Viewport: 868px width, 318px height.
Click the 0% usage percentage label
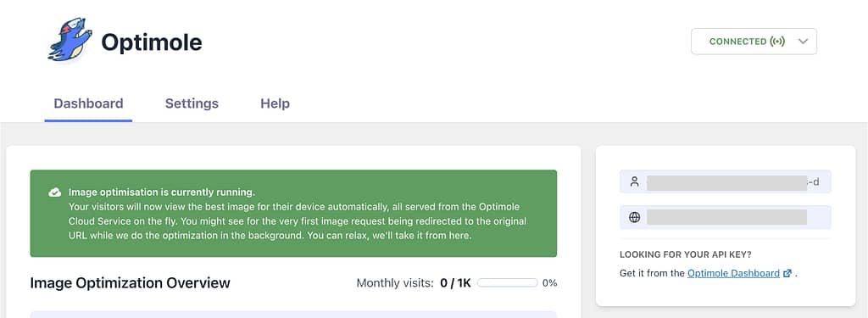click(x=549, y=282)
